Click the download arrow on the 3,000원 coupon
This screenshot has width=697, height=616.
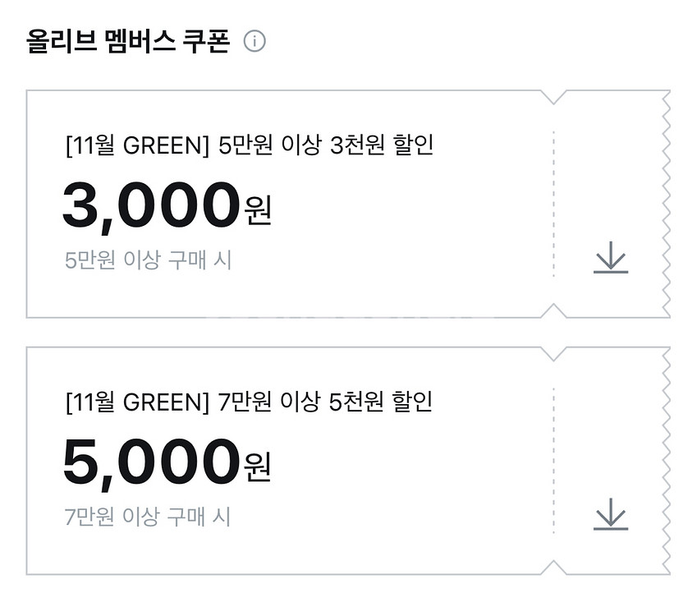(x=609, y=259)
